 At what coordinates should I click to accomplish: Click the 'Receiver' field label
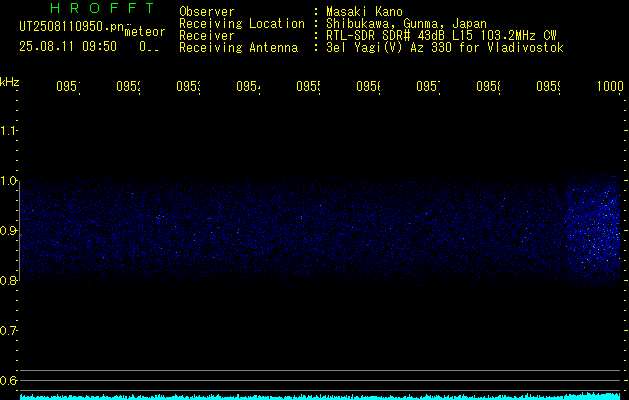207,36
